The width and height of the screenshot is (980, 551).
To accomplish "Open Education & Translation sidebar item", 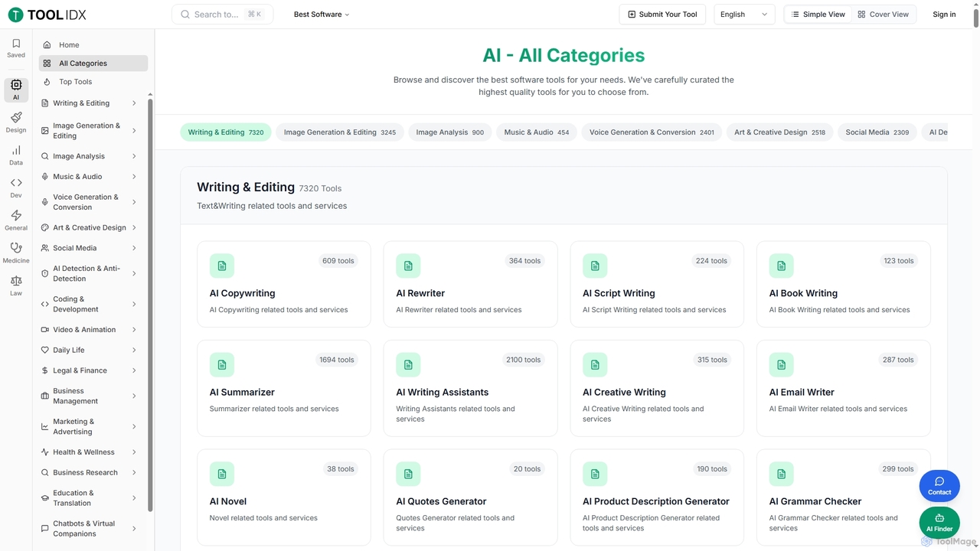I will 90,498.
